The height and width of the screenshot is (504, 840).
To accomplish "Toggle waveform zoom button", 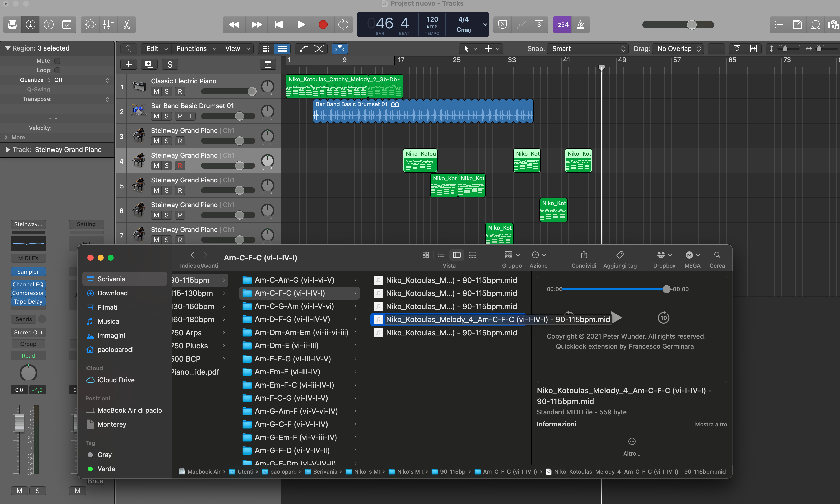I will (x=717, y=49).
